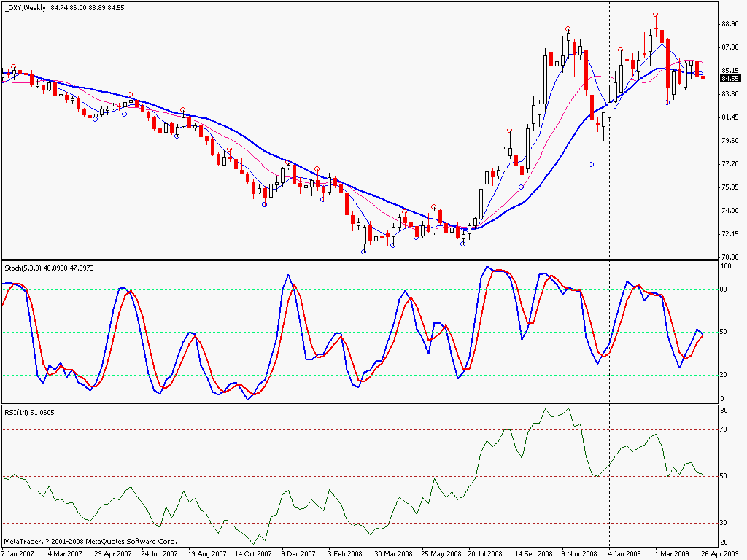Screen dimensions: 747x560
Task: Click the 25 May 2008 date label
Action: [x=441, y=554]
